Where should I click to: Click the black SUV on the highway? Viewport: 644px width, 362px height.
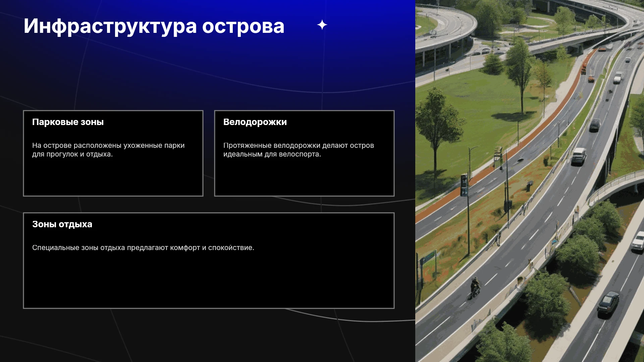(x=595, y=125)
